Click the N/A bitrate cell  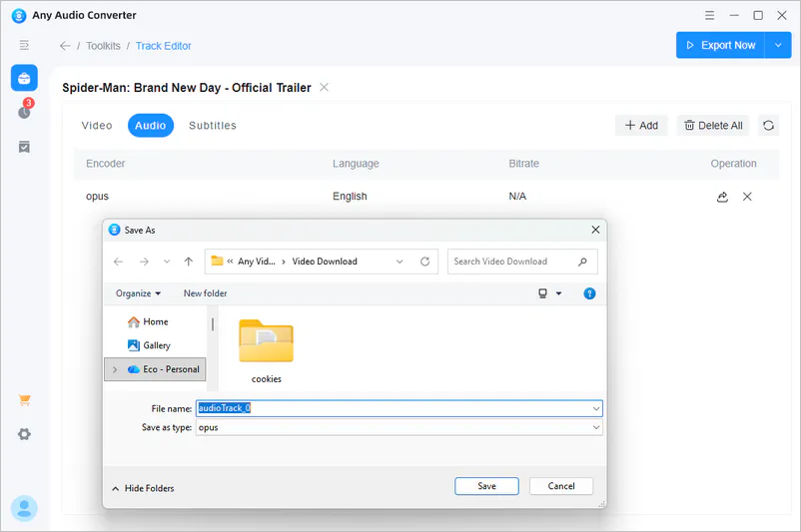click(517, 196)
